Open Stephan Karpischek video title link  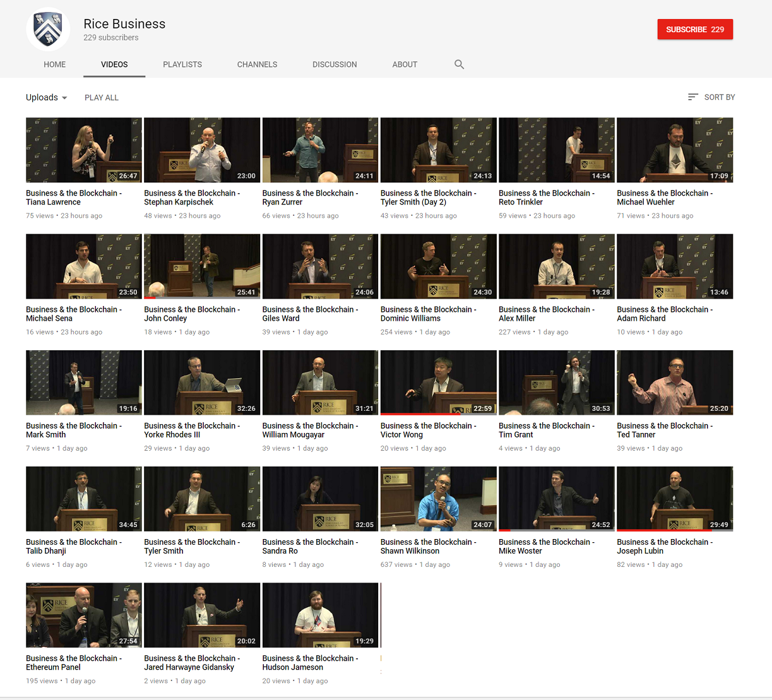pyautogui.click(x=192, y=198)
